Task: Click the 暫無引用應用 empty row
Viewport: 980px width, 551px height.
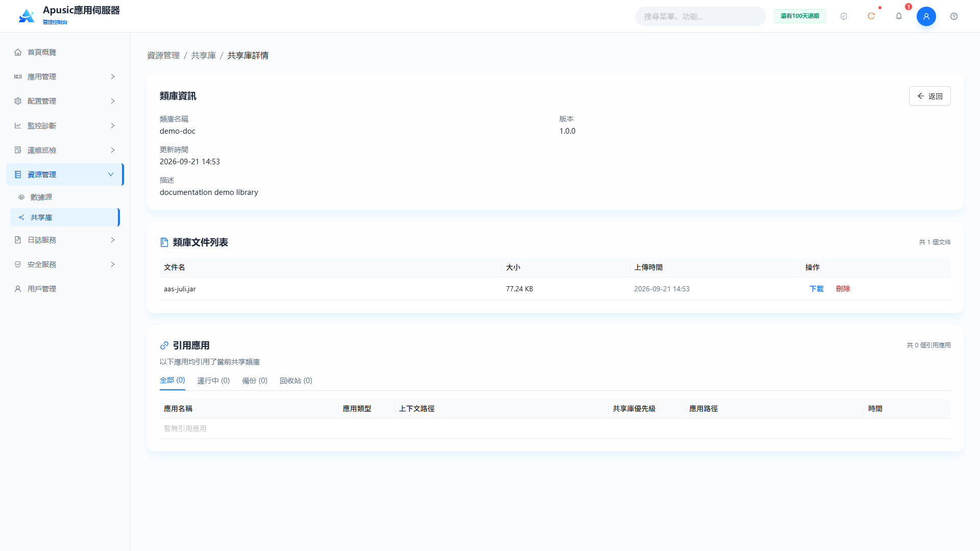Action: (x=555, y=429)
